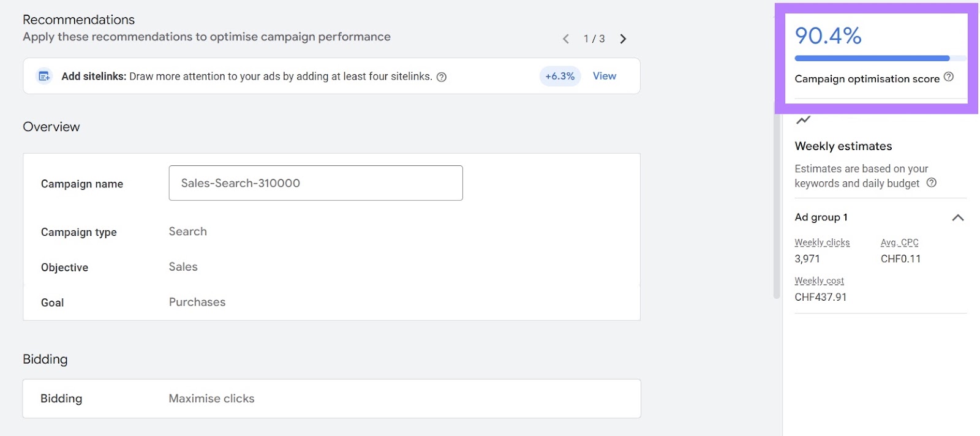The height and width of the screenshot is (436, 980).
Task: Open the help icon next to daily budget text
Action: pos(932,182)
